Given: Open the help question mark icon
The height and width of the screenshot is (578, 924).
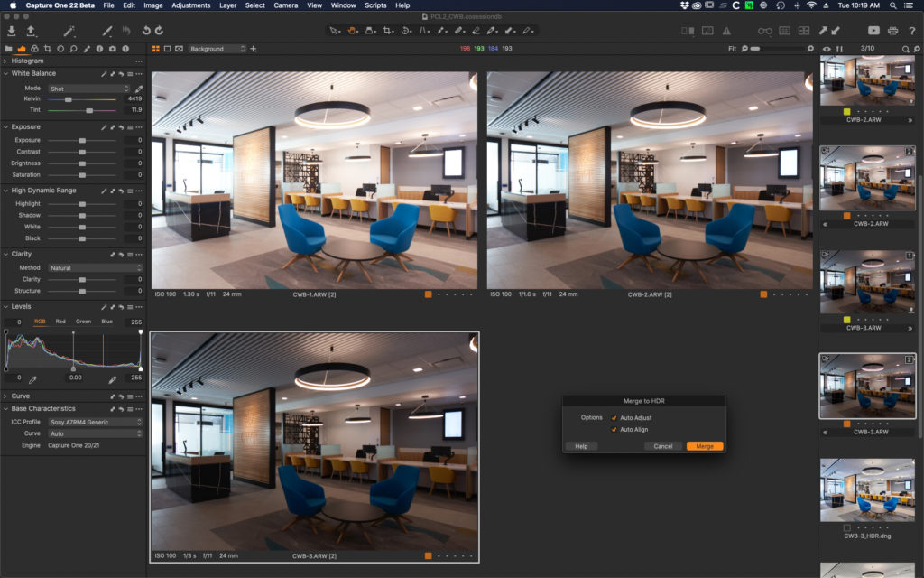Looking at the screenshot, I should tap(912, 31).
